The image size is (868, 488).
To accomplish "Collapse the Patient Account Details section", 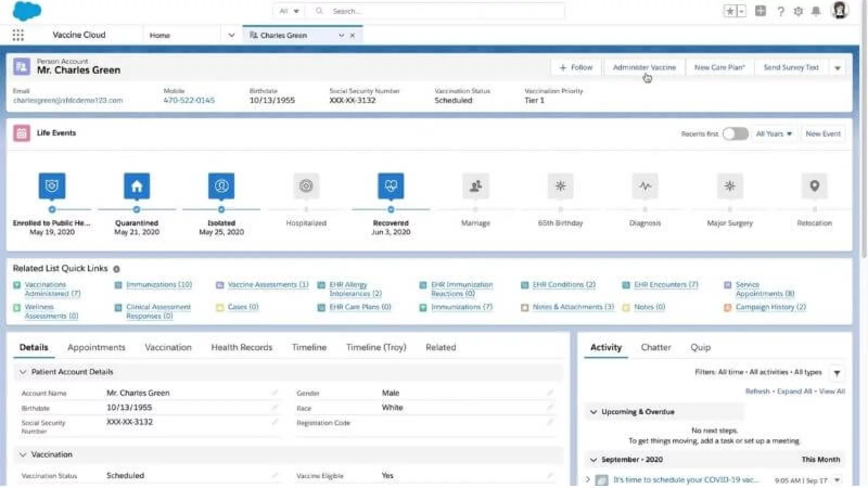I will 23,372.
